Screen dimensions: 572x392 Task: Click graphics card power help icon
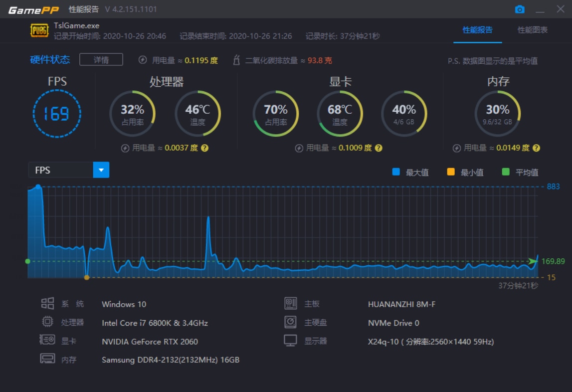point(379,148)
